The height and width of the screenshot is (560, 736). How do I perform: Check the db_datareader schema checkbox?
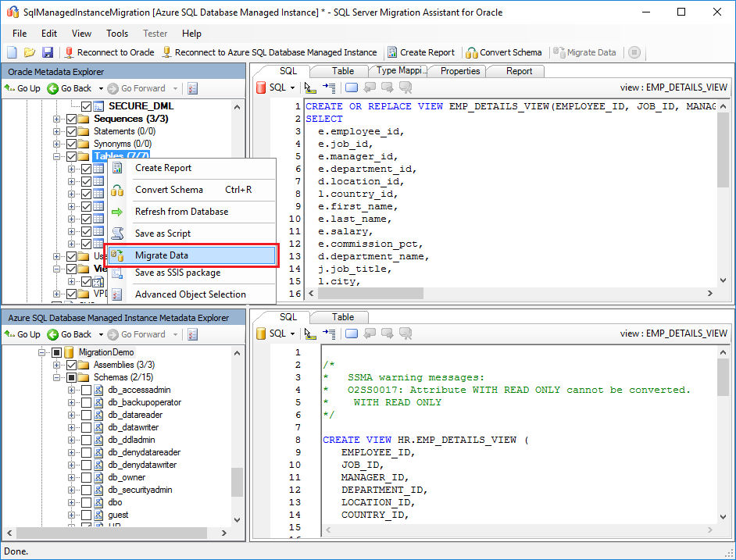(87, 415)
